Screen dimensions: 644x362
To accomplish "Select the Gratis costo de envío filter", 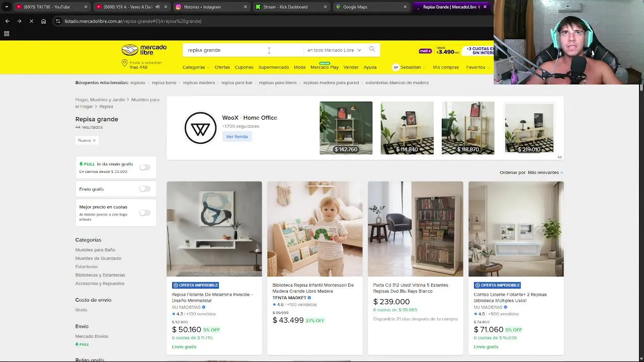I will [x=82, y=310].
